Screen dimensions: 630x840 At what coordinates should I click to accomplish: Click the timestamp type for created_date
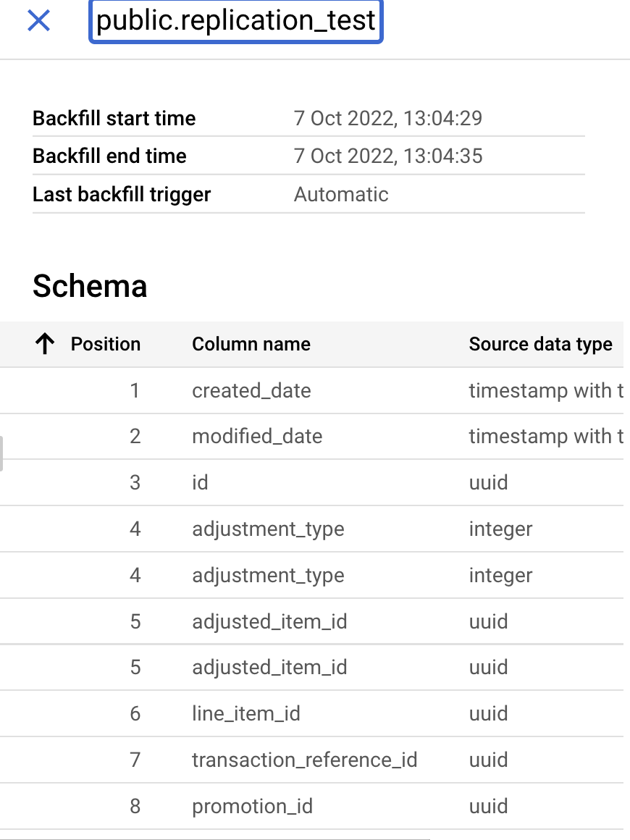pyautogui.click(x=546, y=391)
